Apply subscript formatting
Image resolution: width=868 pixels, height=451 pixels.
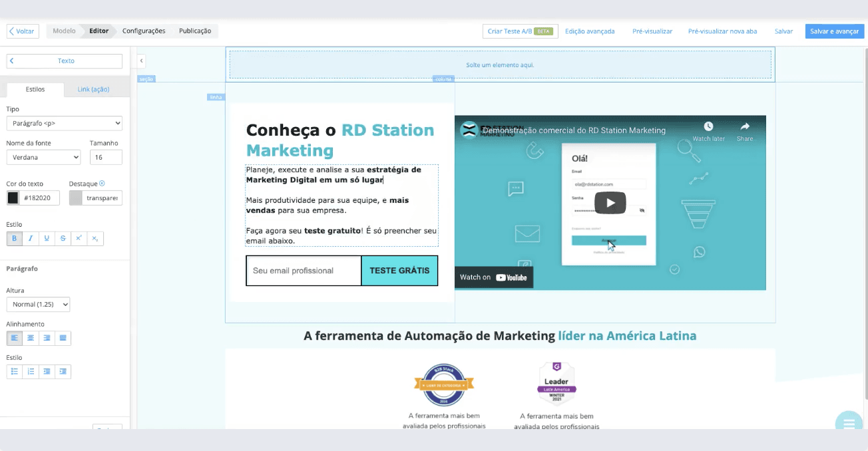coord(95,238)
